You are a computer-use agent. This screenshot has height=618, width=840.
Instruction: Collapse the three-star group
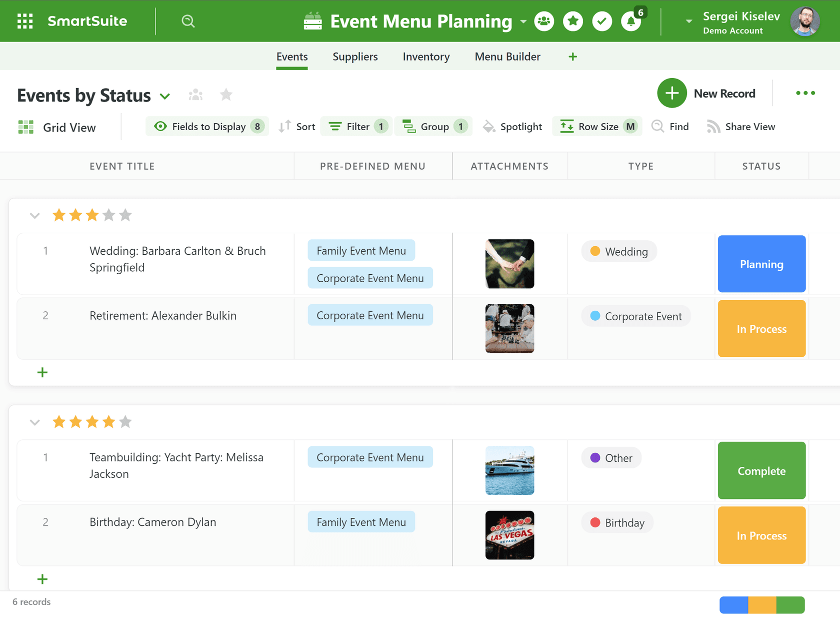point(34,216)
